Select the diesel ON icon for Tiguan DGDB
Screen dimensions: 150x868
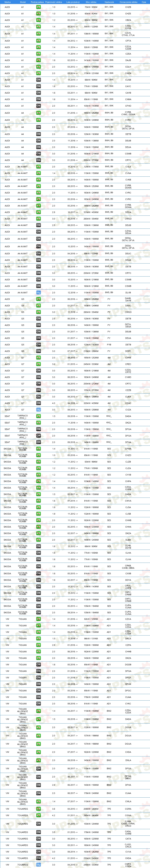(x=39, y=665)
